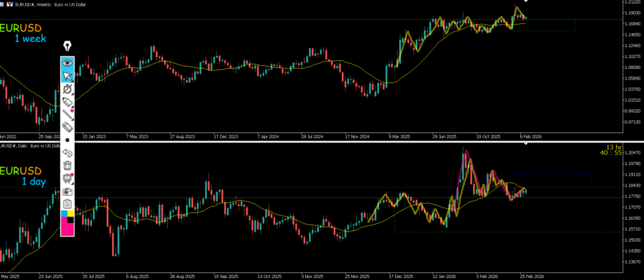Screen dimensions: 644x280
Task: Click the black dot brush size button
Action: click(x=67, y=140)
